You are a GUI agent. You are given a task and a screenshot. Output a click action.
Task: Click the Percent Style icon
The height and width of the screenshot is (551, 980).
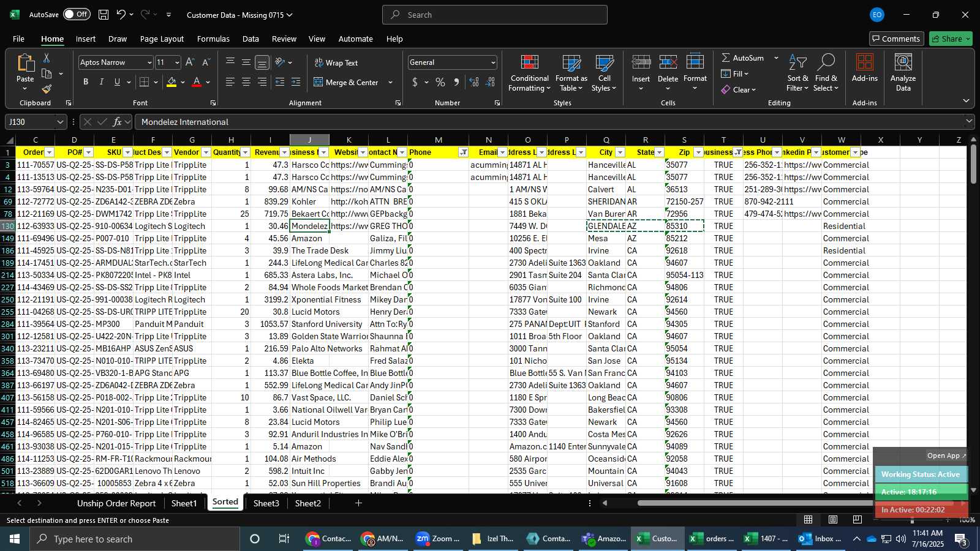440,82
